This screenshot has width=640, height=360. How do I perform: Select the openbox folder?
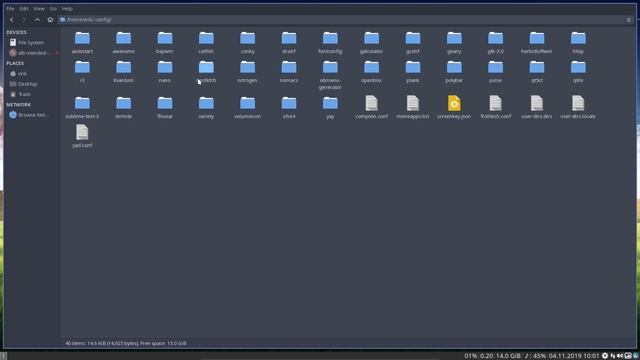pos(371,71)
